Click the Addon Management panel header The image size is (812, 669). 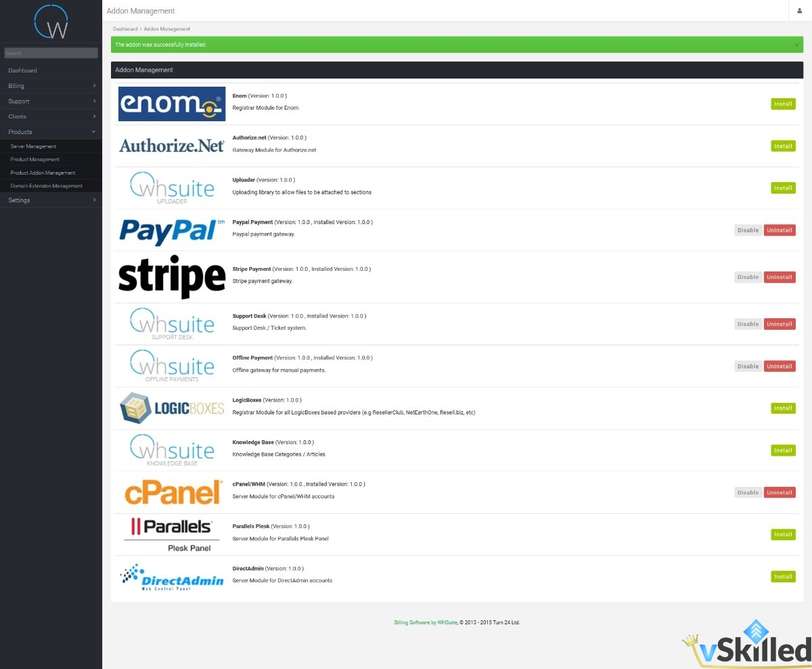457,70
